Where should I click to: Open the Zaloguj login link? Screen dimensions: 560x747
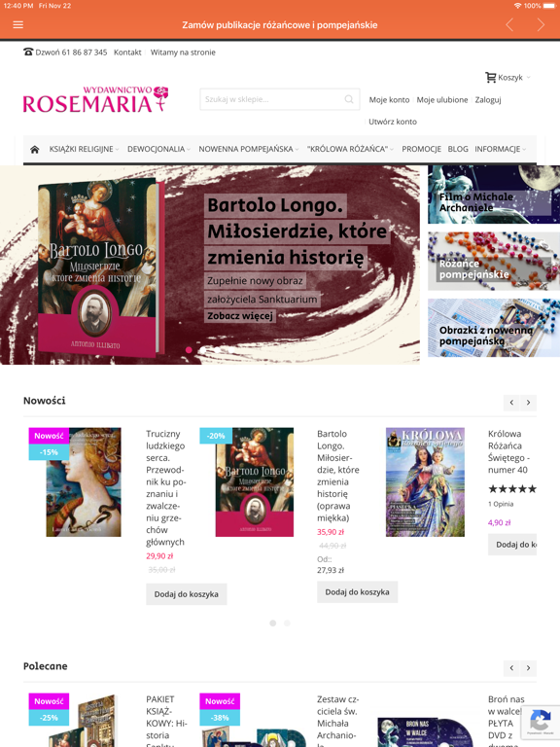(488, 99)
